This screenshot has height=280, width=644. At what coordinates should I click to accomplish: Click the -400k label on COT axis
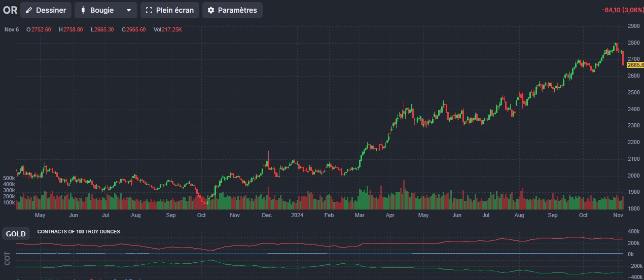(x=633, y=277)
